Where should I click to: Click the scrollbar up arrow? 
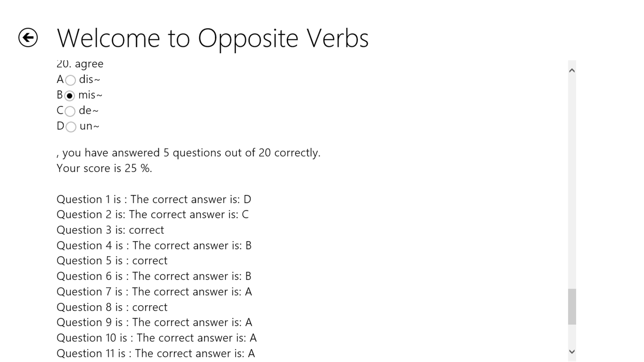point(572,70)
